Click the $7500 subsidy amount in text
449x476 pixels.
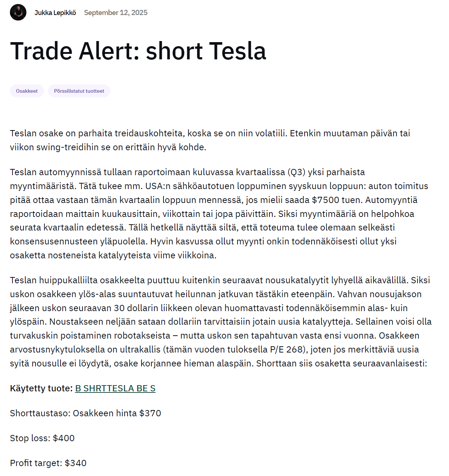click(x=325, y=200)
